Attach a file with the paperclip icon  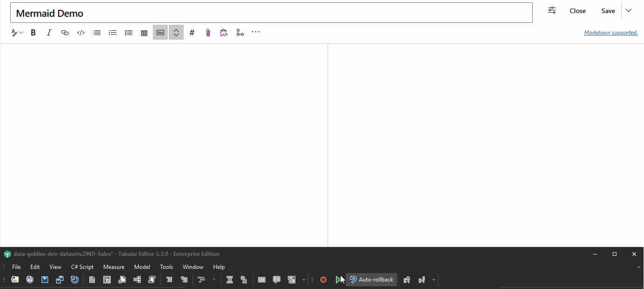pos(208,32)
